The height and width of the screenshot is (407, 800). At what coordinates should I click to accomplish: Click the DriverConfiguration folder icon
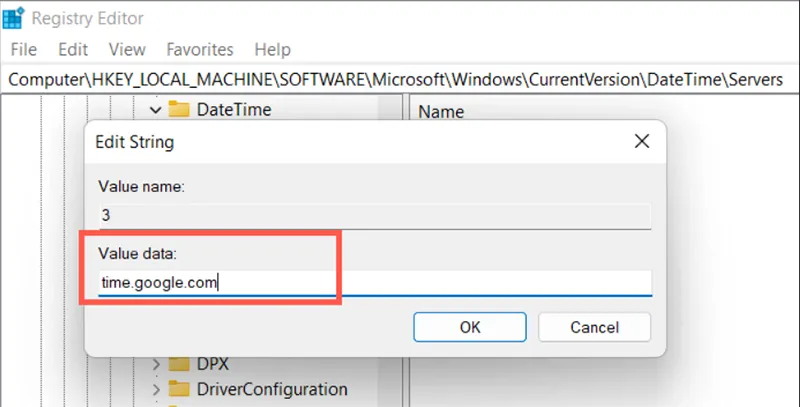coord(179,389)
